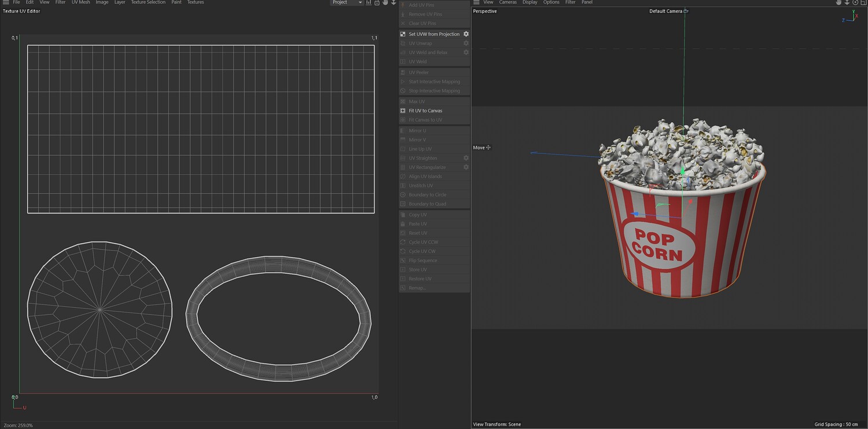Expand the Project dropdown in UV editor
This screenshot has height=429, width=868.
click(347, 2)
